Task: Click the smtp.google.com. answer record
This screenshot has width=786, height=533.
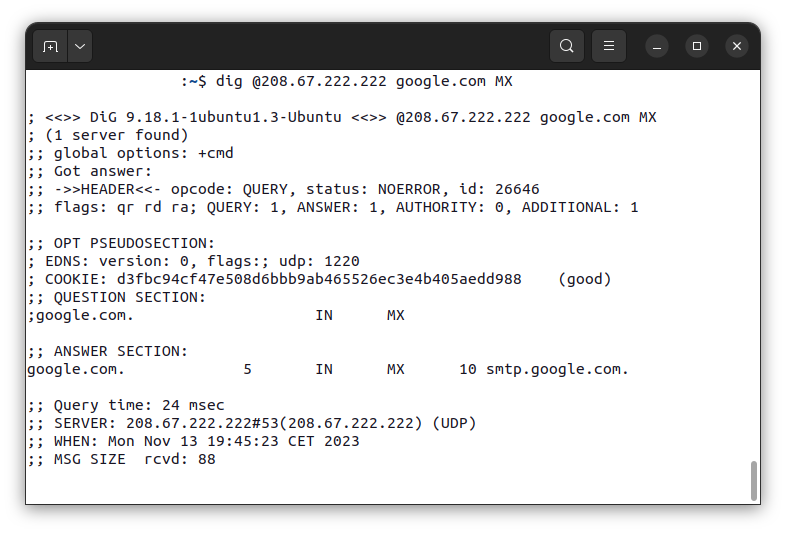Action: (x=557, y=370)
